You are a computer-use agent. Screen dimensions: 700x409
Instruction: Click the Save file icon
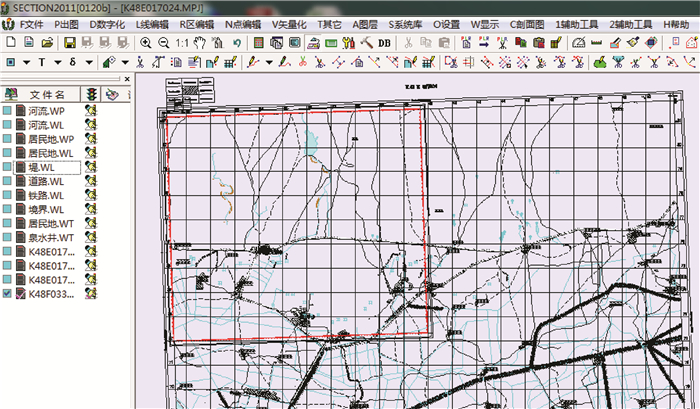(x=70, y=42)
